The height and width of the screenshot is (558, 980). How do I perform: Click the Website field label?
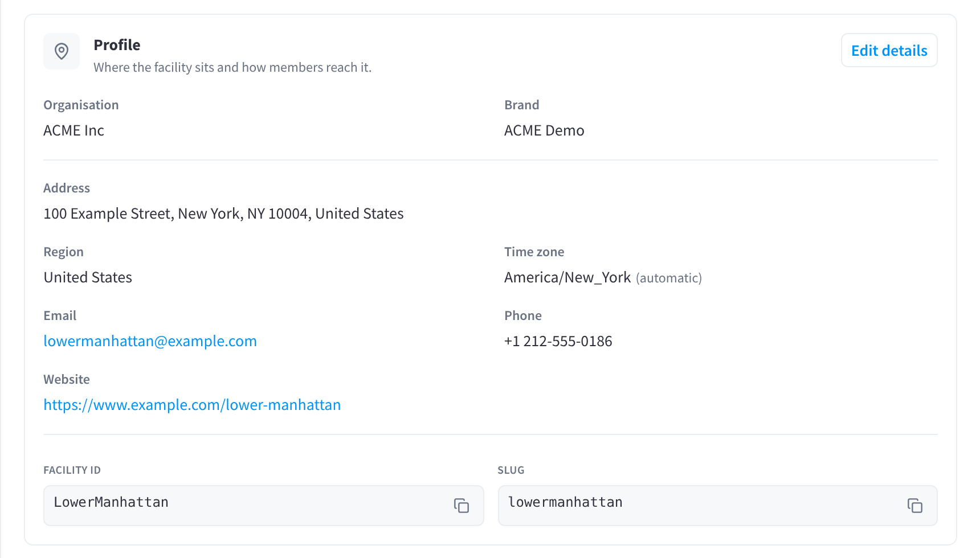pos(67,379)
